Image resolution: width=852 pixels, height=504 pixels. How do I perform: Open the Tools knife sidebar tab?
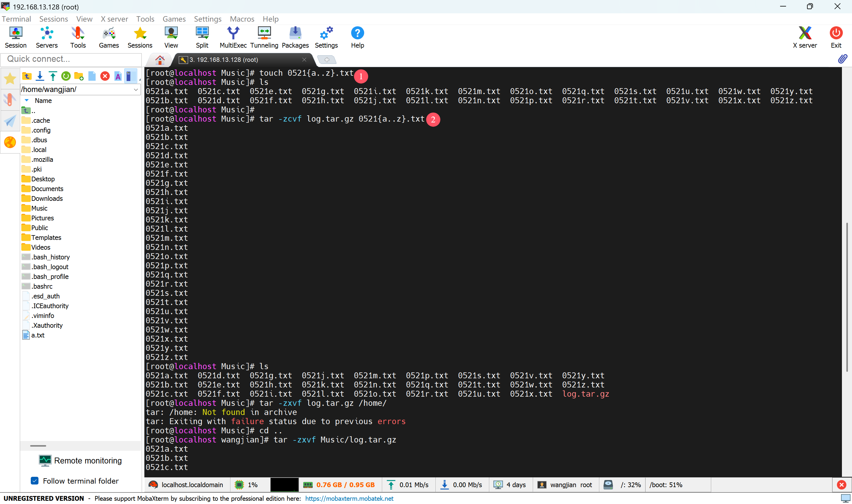[x=10, y=99]
